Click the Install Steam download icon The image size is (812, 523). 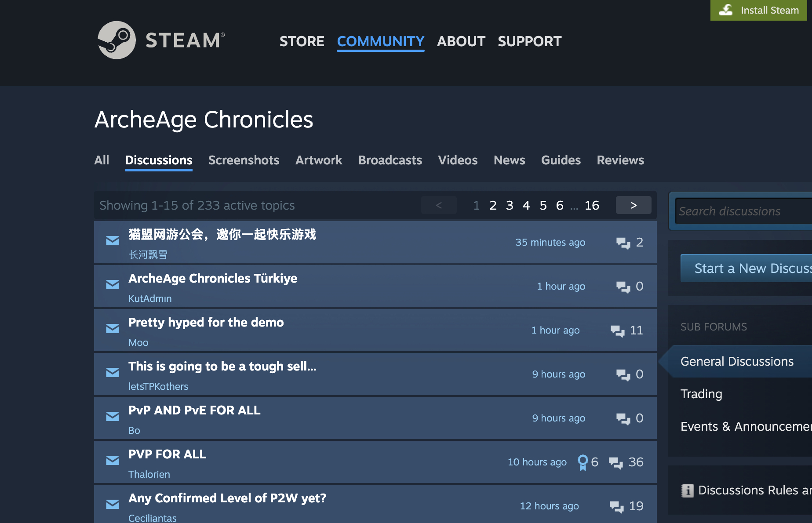coord(726,10)
